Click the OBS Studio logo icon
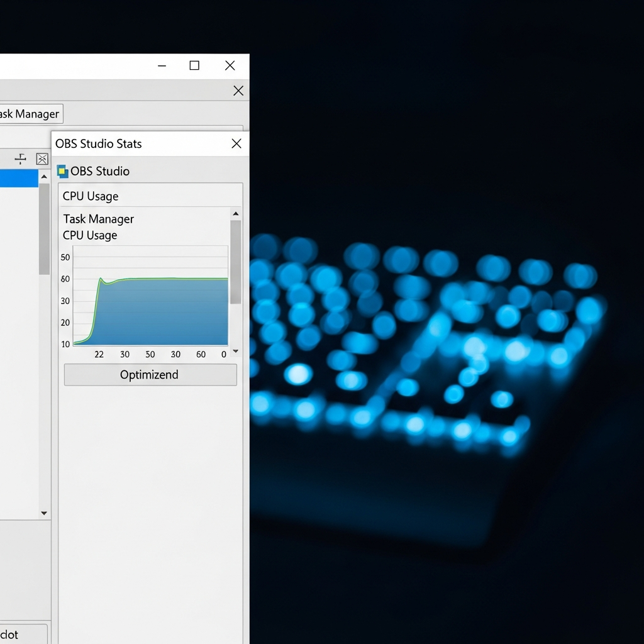 [x=62, y=171]
